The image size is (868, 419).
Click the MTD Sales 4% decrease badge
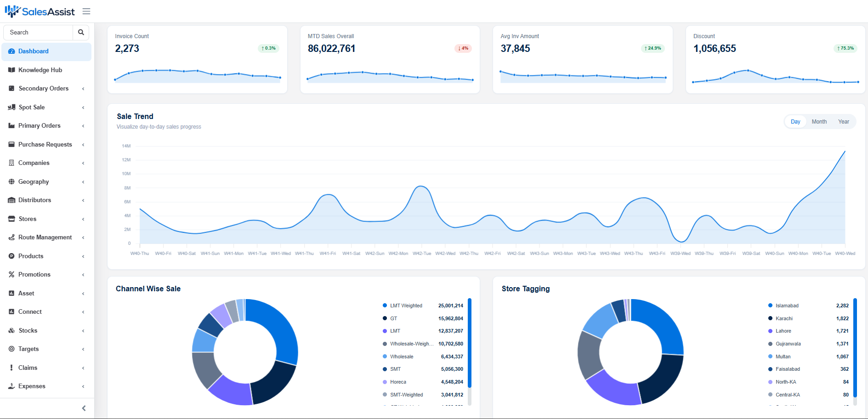463,48
